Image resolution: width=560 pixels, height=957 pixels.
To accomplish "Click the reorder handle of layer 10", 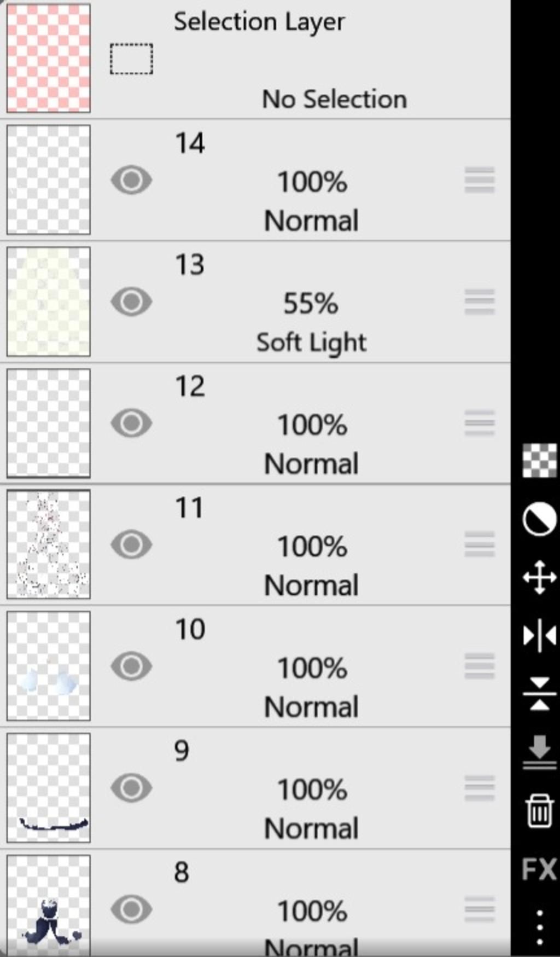I will pyautogui.click(x=480, y=666).
